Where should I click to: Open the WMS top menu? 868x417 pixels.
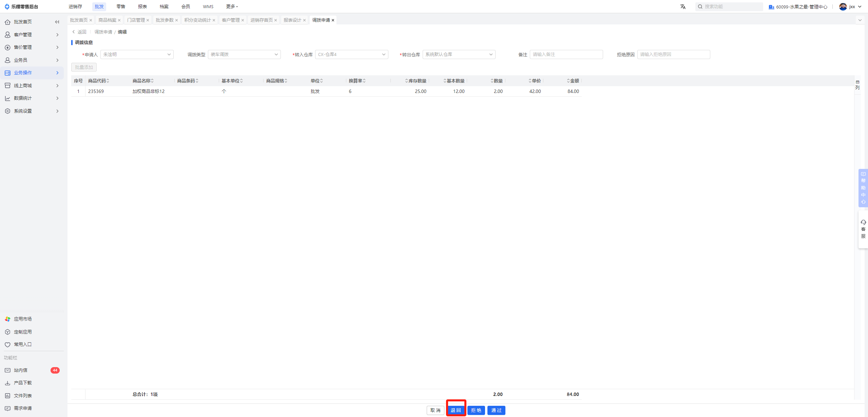point(208,6)
